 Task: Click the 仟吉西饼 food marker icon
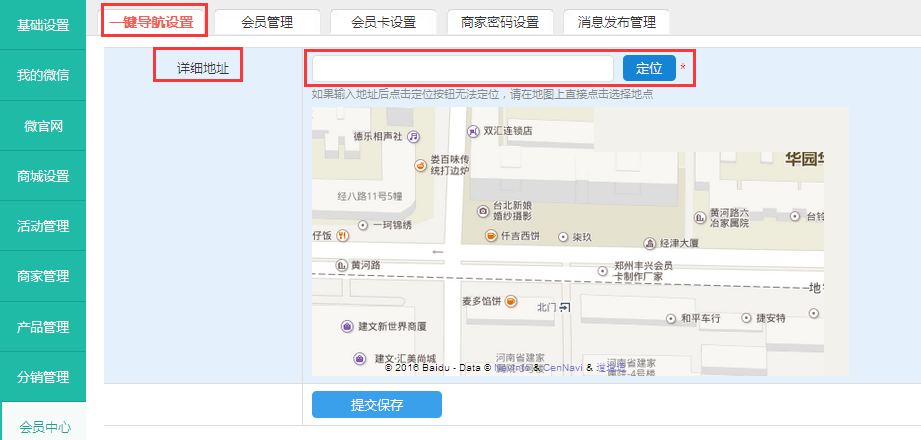click(491, 236)
